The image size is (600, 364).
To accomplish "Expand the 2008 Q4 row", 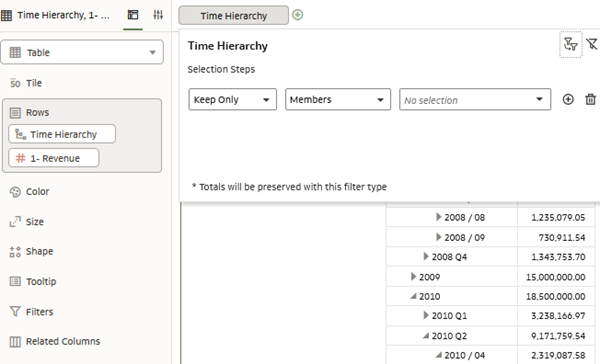I will 426,256.
